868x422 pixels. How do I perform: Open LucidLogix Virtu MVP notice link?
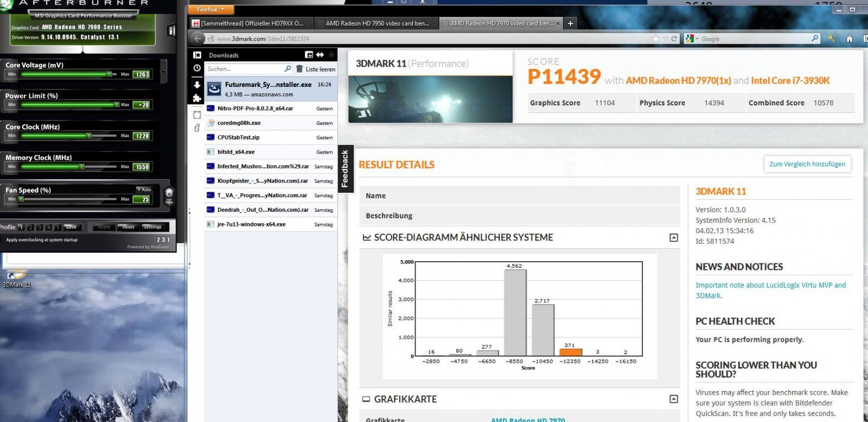point(770,290)
